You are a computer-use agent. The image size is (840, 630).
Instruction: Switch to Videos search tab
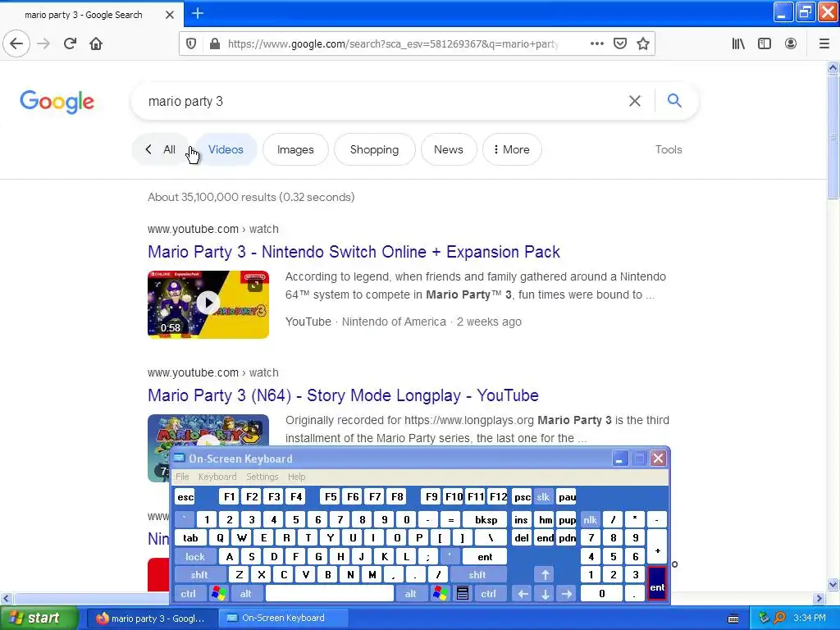[226, 149]
